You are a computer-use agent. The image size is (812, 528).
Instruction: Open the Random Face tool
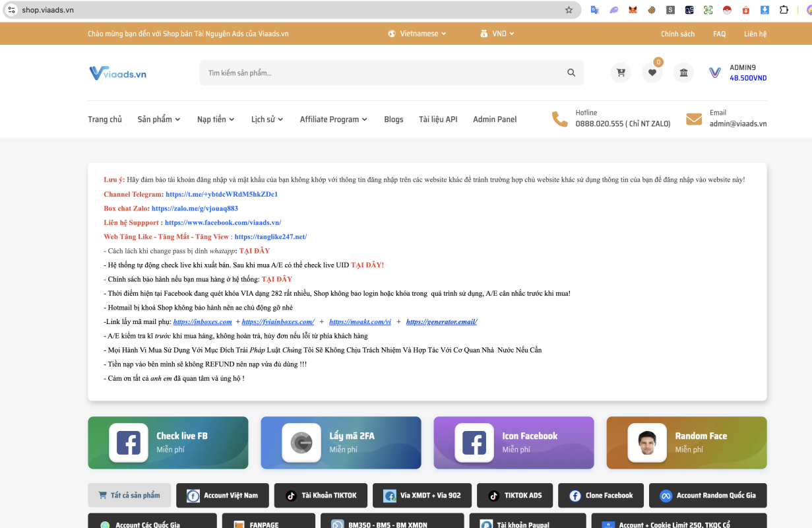(686, 442)
